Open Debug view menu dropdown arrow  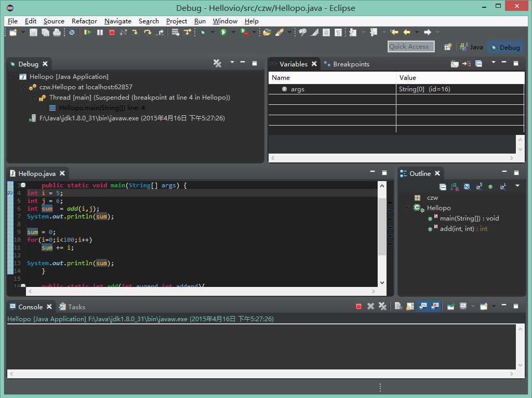pyautogui.click(x=232, y=62)
